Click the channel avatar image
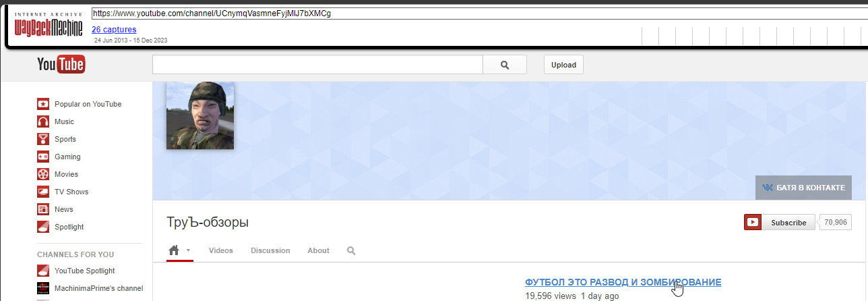The image size is (868, 301). tap(200, 115)
